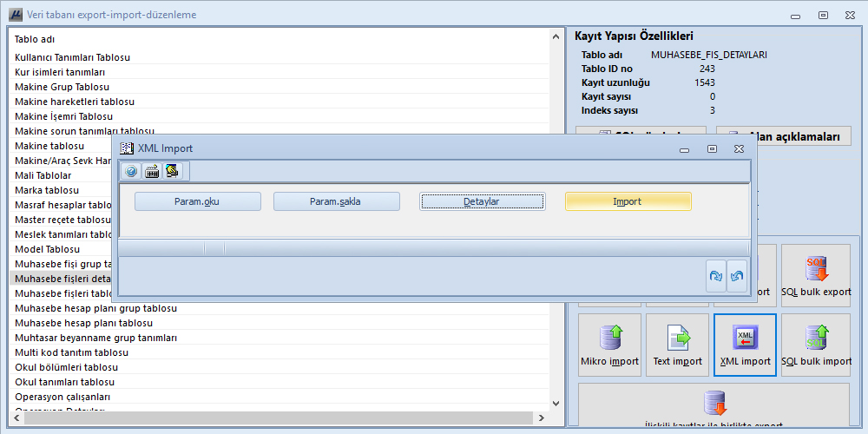
Task: Click up arrow of table list scrollbar
Action: point(556,36)
